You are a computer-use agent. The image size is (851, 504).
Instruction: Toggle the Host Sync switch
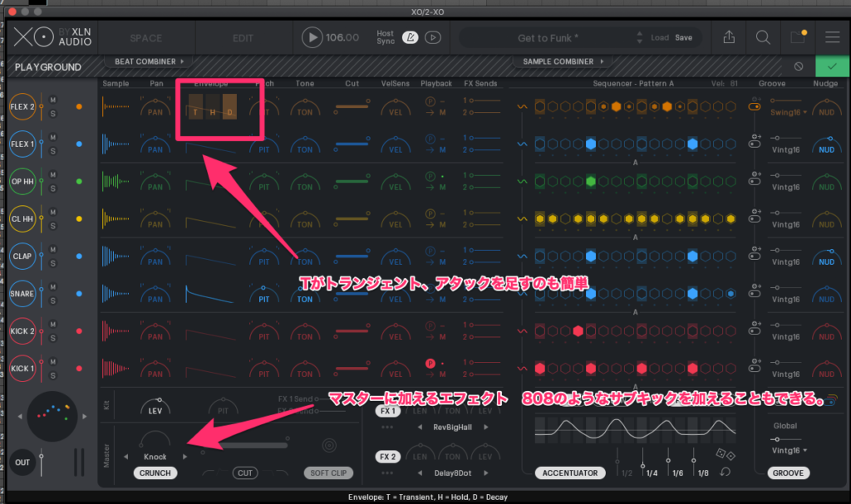[410, 37]
